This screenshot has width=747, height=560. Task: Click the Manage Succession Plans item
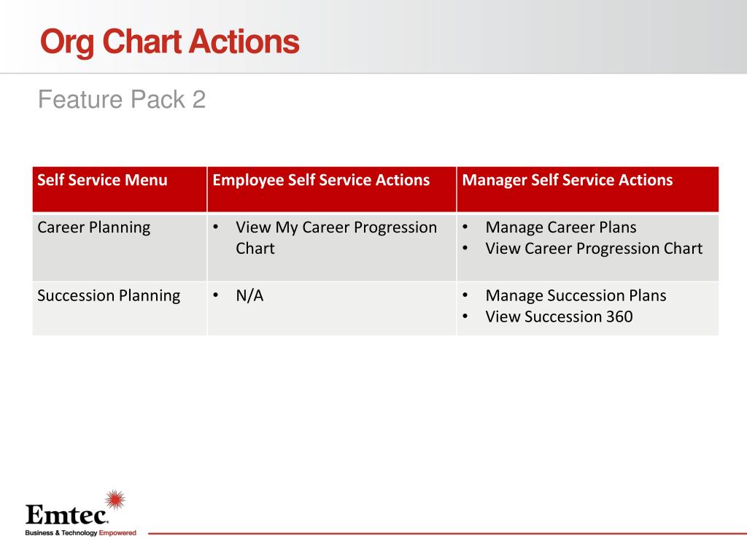click(x=576, y=296)
